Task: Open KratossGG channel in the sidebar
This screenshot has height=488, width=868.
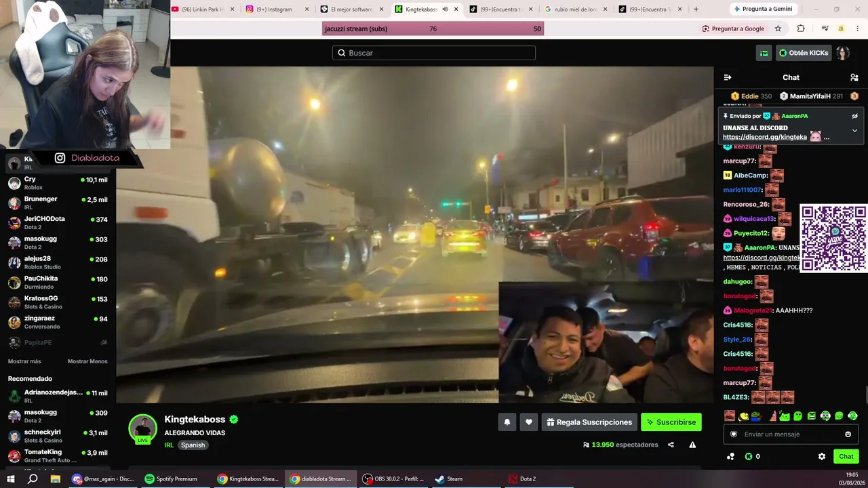Action: coord(58,302)
